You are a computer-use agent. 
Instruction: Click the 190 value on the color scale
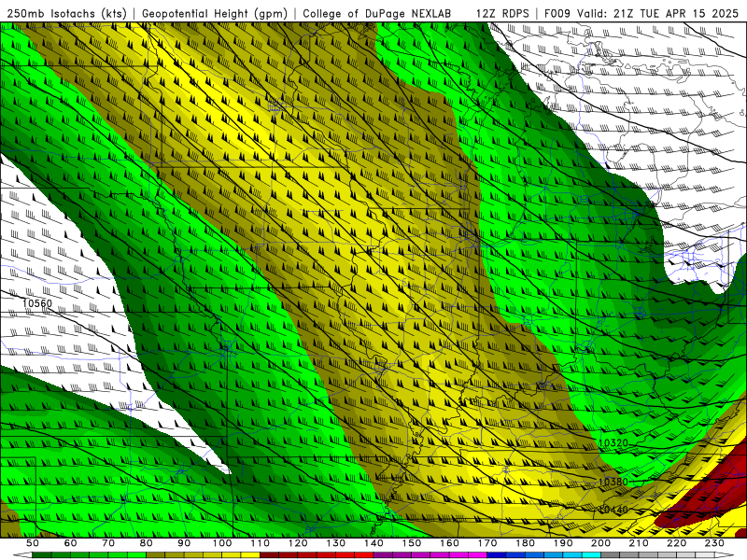(563, 543)
